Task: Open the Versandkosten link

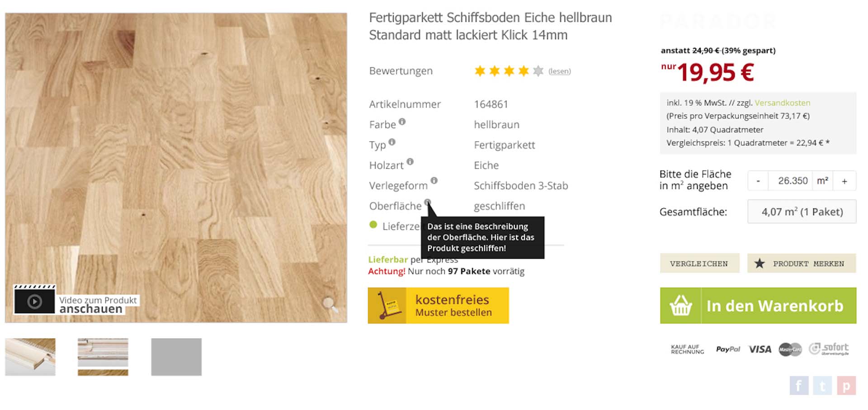Action: (x=783, y=103)
